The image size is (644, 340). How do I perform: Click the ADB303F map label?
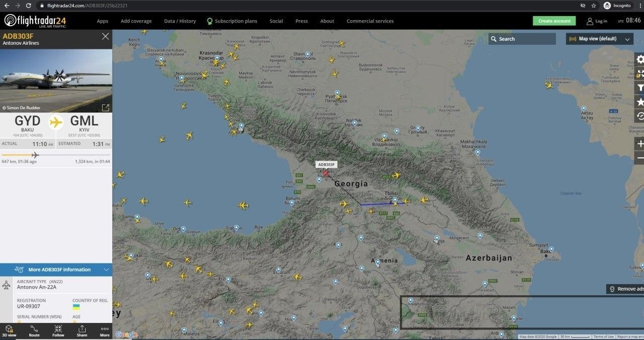pos(326,164)
